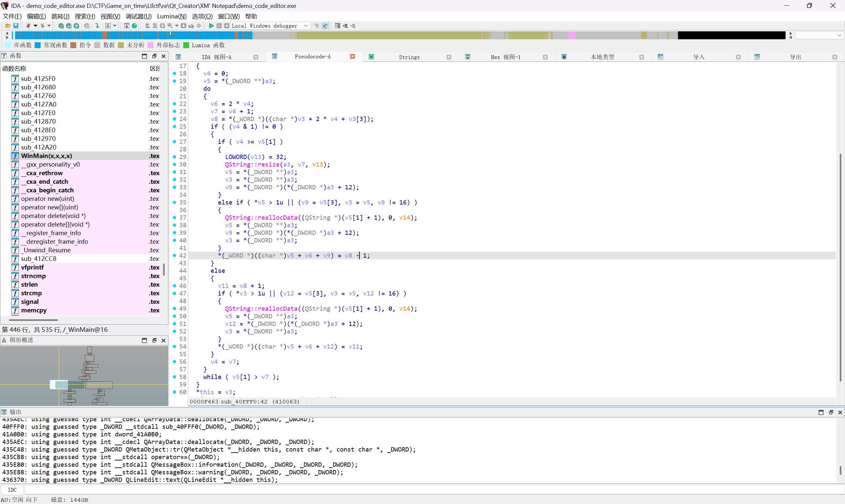This screenshot has width=845, height=504.
Task: Expand the text search 'A' dropdown arrow
Action: coord(115,26)
